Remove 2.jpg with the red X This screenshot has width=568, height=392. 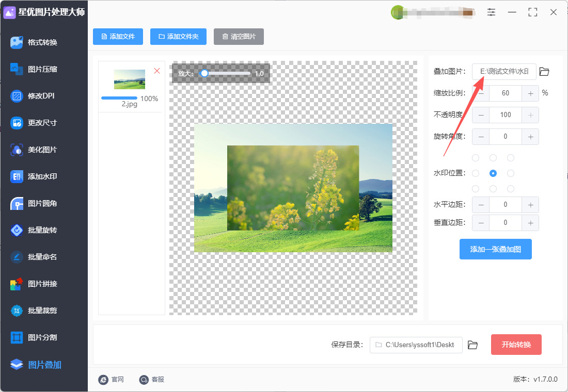[x=157, y=71]
